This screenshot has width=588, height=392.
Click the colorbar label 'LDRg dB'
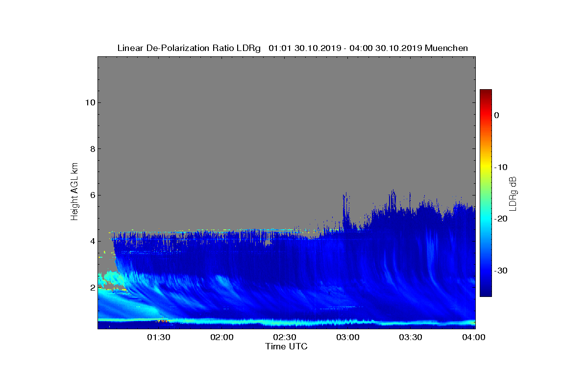[x=513, y=193]
